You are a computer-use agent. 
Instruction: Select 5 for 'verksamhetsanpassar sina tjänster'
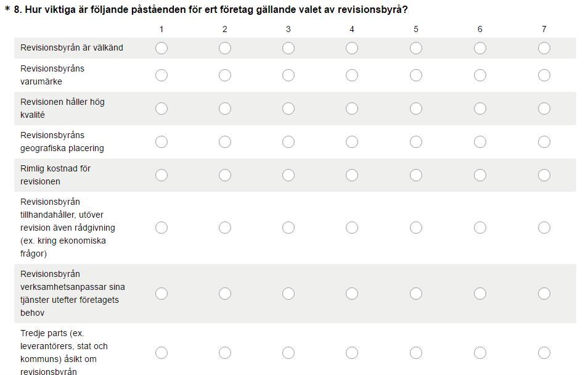click(416, 294)
